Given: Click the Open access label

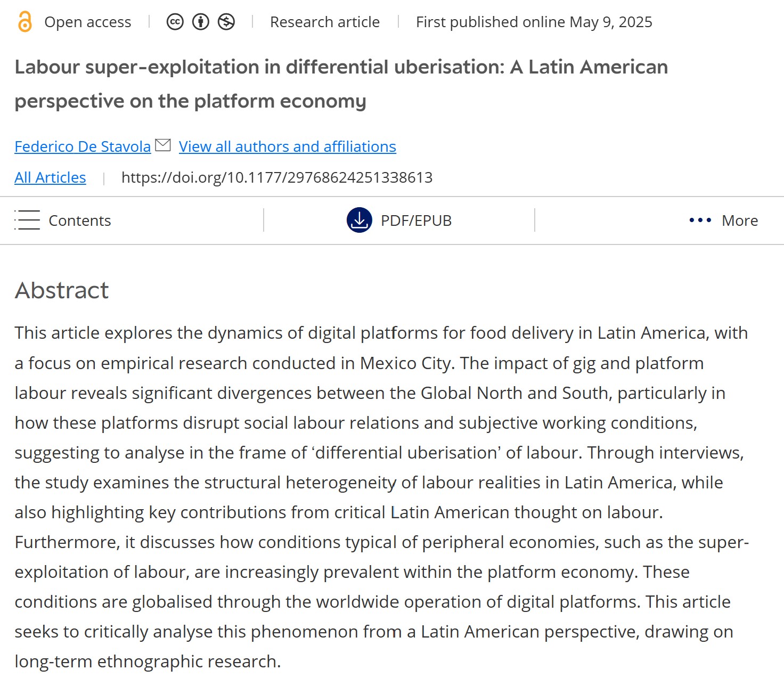Looking at the screenshot, I should (88, 22).
